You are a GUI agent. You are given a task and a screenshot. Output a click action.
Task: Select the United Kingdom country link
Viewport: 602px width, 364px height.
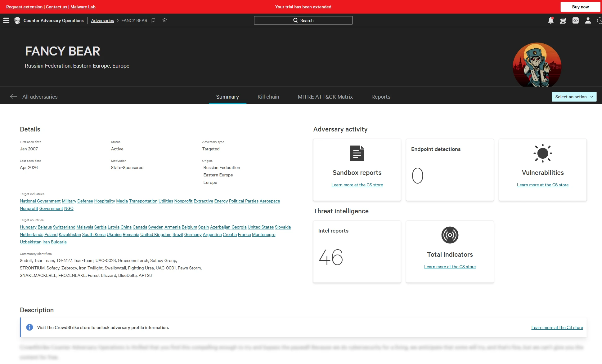[x=156, y=234]
